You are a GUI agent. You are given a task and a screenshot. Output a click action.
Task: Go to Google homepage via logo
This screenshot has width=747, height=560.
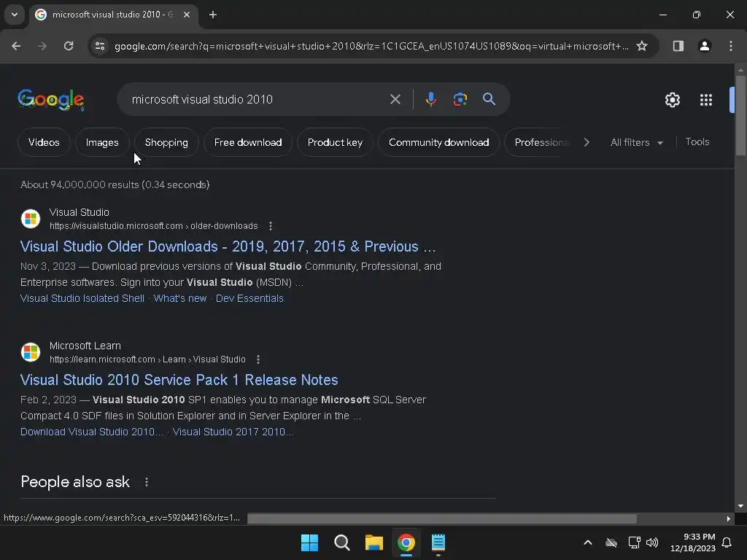51,99
